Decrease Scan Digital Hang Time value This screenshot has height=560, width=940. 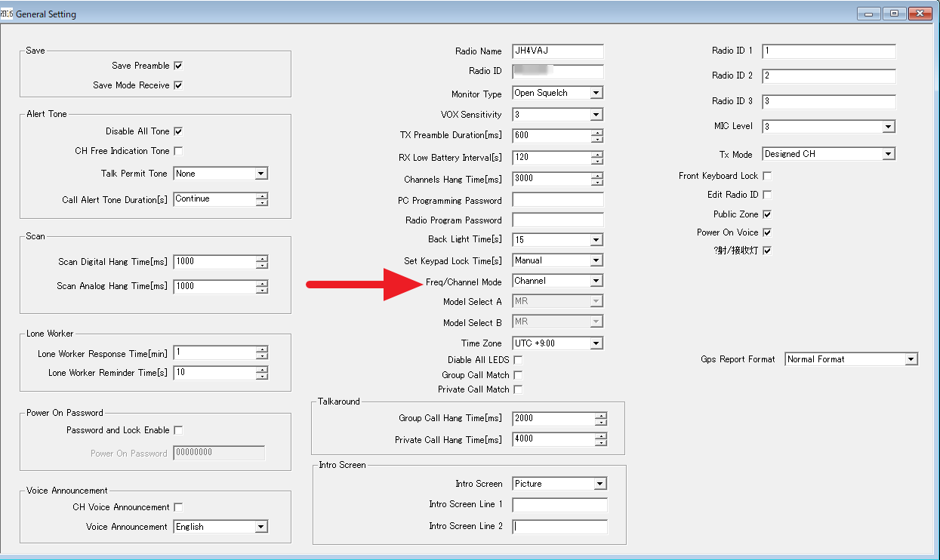tap(262, 266)
